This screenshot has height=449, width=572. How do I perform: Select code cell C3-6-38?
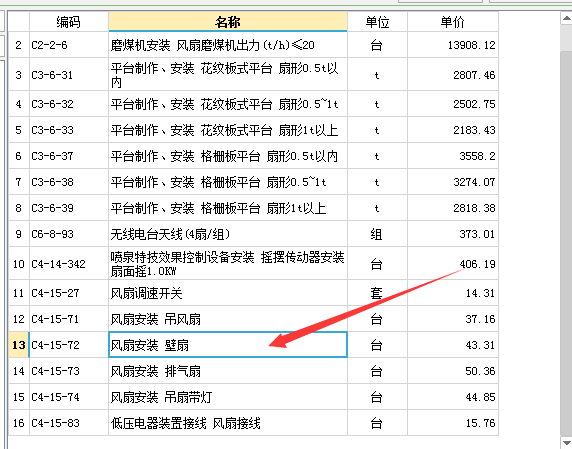(x=69, y=182)
